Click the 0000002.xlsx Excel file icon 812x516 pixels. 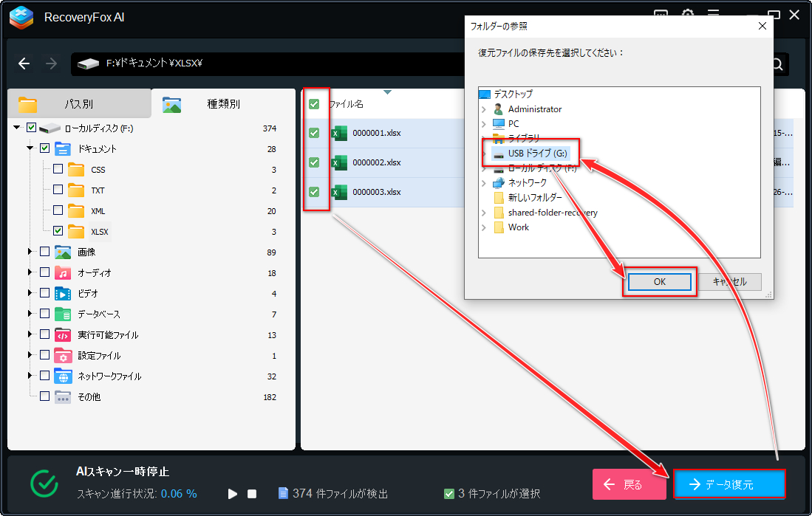tap(339, 162)
